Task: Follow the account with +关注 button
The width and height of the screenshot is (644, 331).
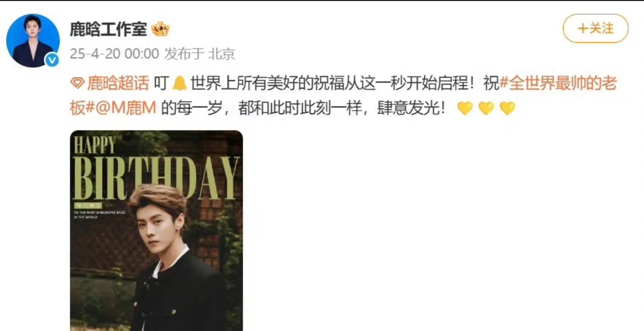Action: (x=595, y=28)
